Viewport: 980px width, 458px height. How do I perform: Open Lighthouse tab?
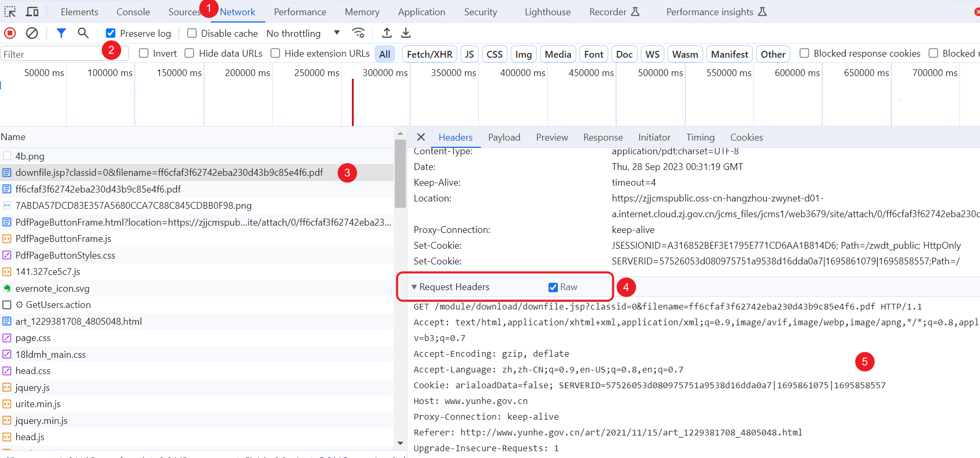click(547, 12)
